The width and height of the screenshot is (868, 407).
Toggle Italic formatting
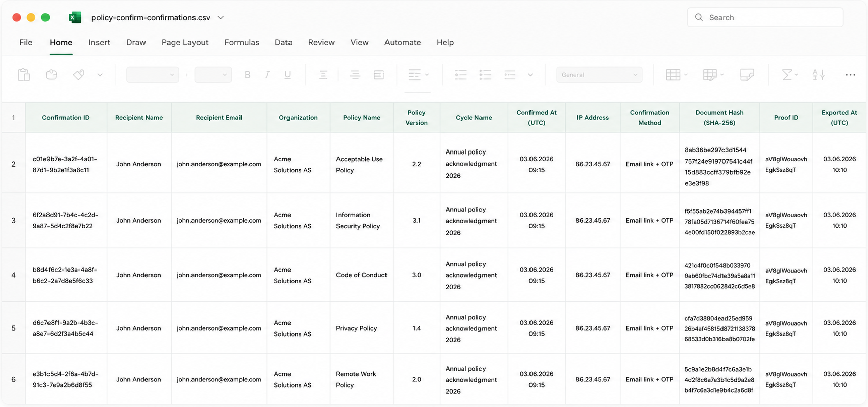click(267, 75)
